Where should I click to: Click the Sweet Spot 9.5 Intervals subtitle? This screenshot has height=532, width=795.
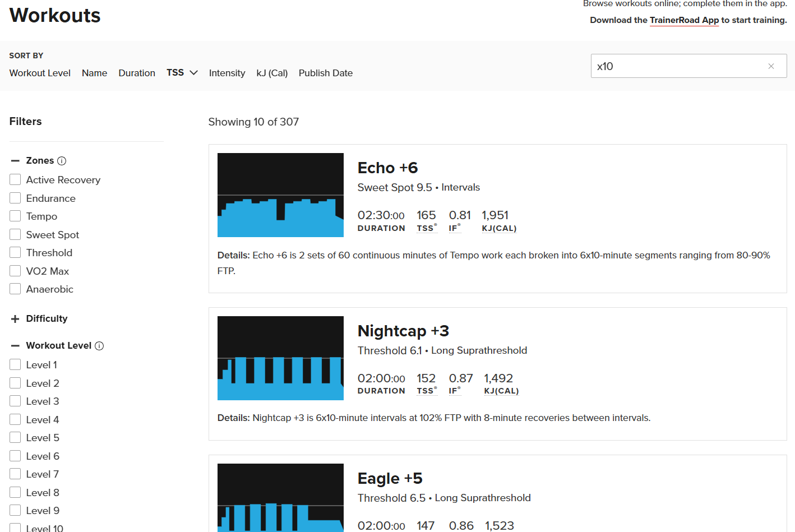[x=419, y=188]
